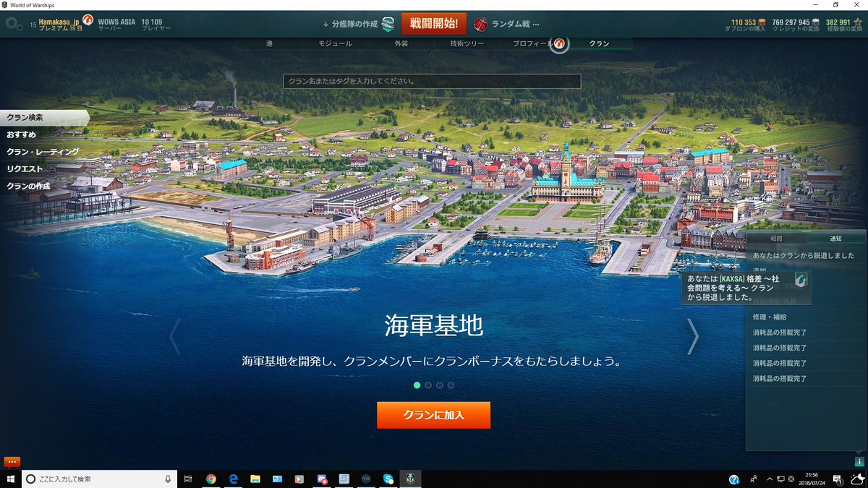
Task: Click the green info icon at bottom right
Action: click(x=859, y=461)
